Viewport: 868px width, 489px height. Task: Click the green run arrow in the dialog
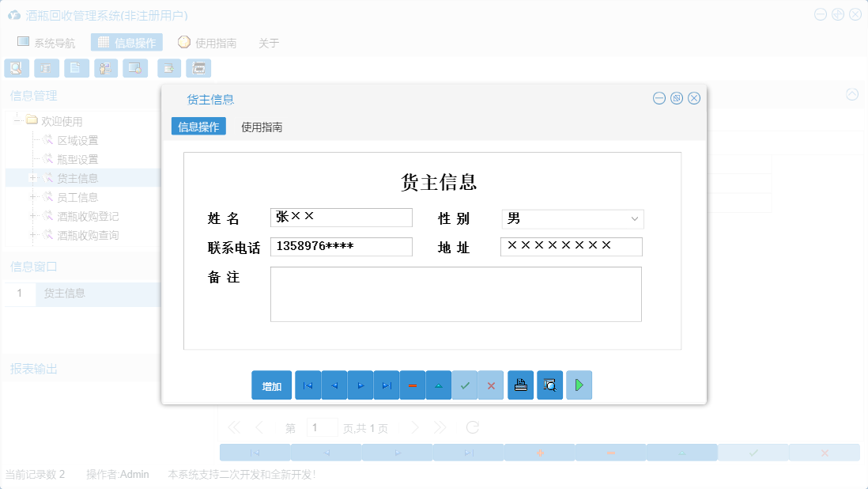coord(579,385)
